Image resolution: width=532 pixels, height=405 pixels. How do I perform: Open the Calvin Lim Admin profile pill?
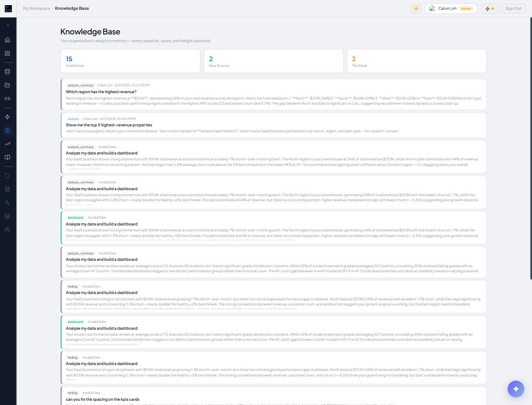coord(451,9)
